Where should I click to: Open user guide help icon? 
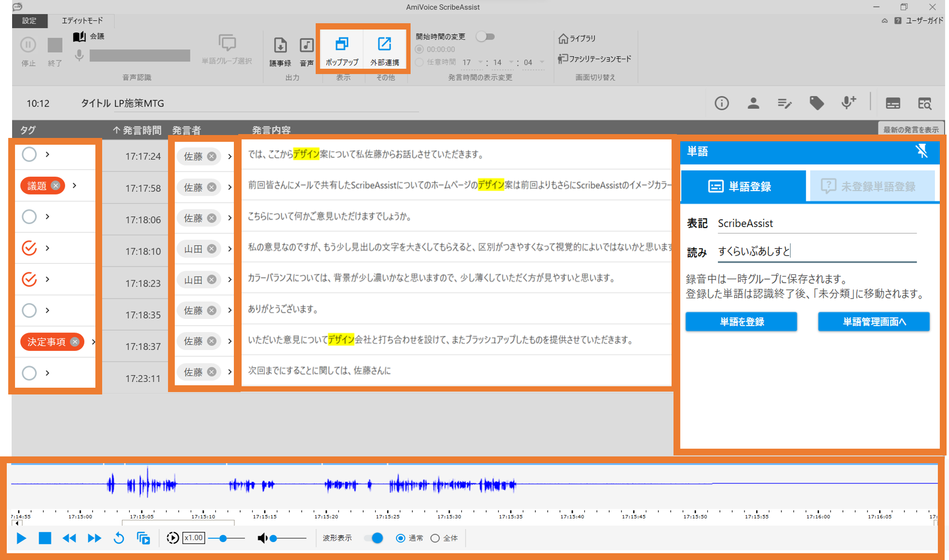(898, 21)
